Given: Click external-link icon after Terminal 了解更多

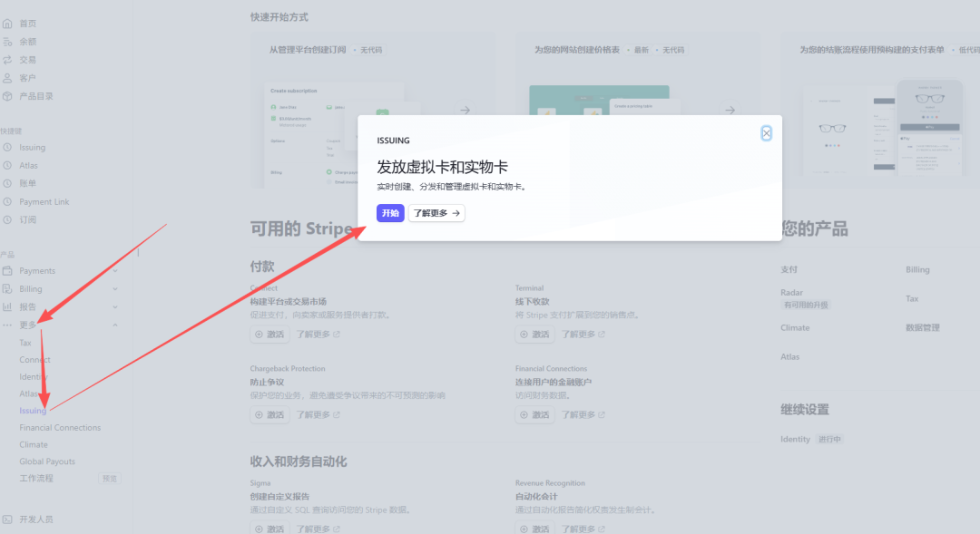Looking at the screenshot, I should pos(602,335).
